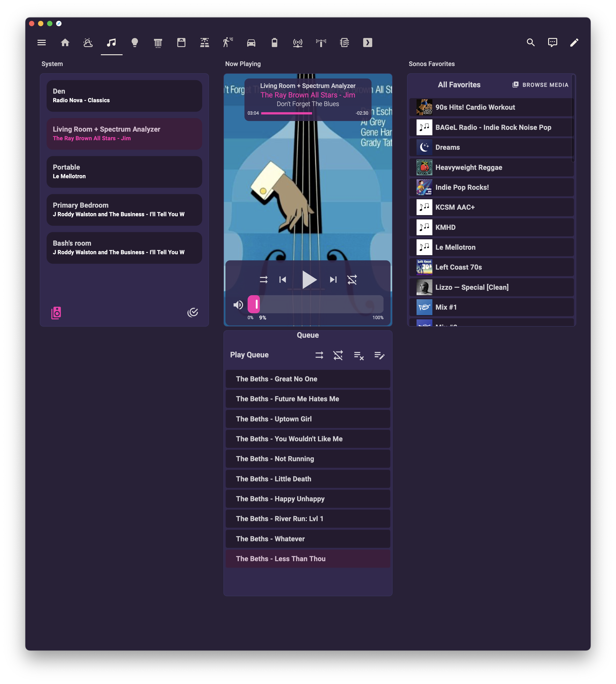Play Left Coast 70s favorite
The image size is (616, 684).
(491, 267)
